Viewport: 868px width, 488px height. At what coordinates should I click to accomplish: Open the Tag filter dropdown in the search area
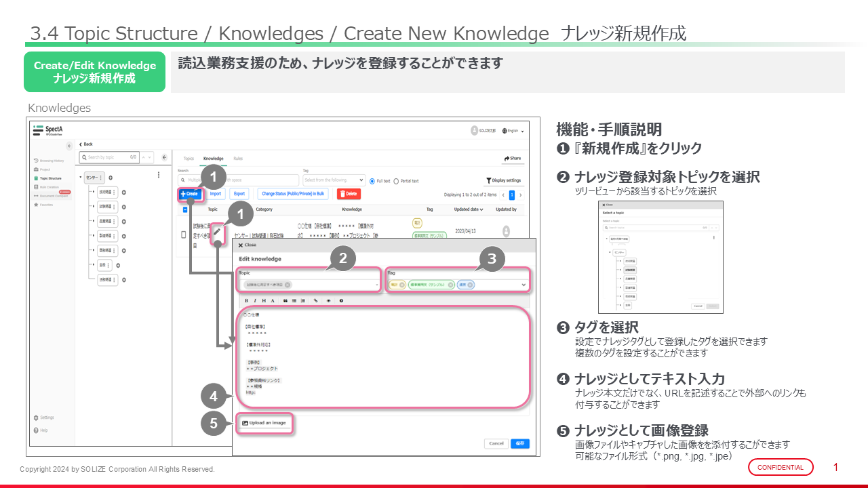tap(334, 180)
